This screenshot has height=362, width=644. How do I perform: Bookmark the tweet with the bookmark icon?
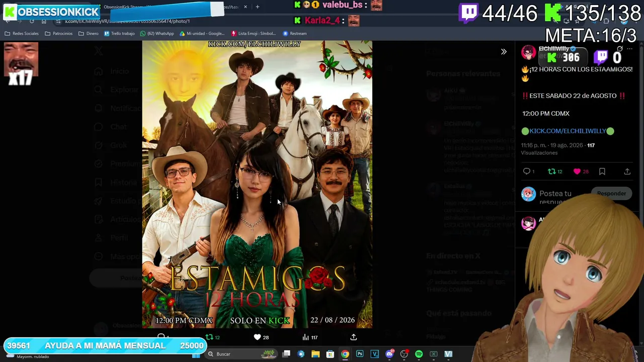point(602,171)
